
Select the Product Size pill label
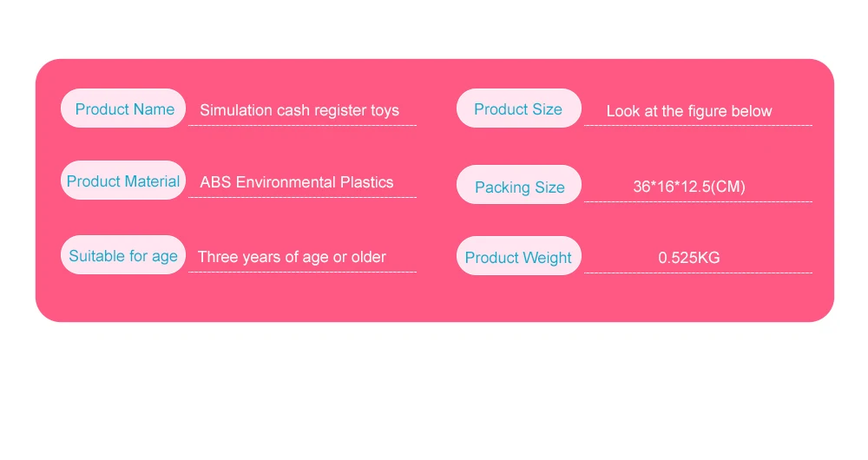coord(519,108)
